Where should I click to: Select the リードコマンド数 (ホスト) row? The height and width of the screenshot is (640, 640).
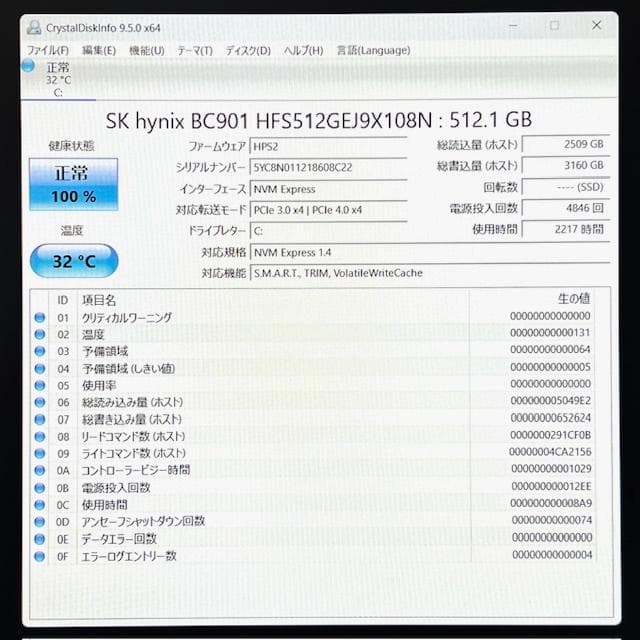tap(313, 437)
